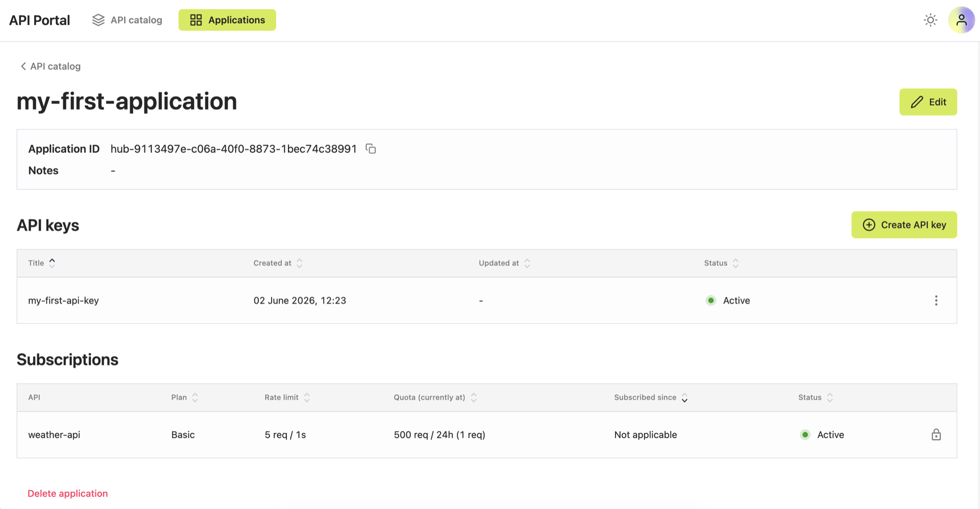Screen dimensions: 980x509
Task: Sort subscriptions by Status column
Action: [816, 397]
